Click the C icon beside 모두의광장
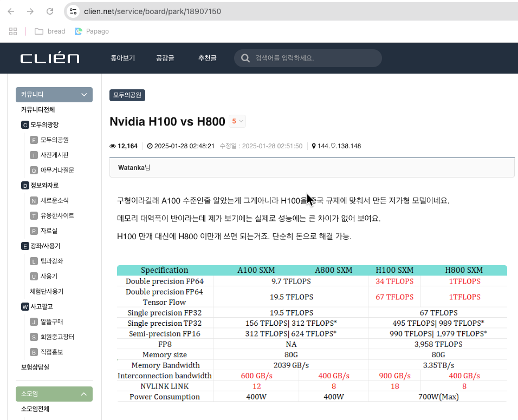 [x=25, y=125]
